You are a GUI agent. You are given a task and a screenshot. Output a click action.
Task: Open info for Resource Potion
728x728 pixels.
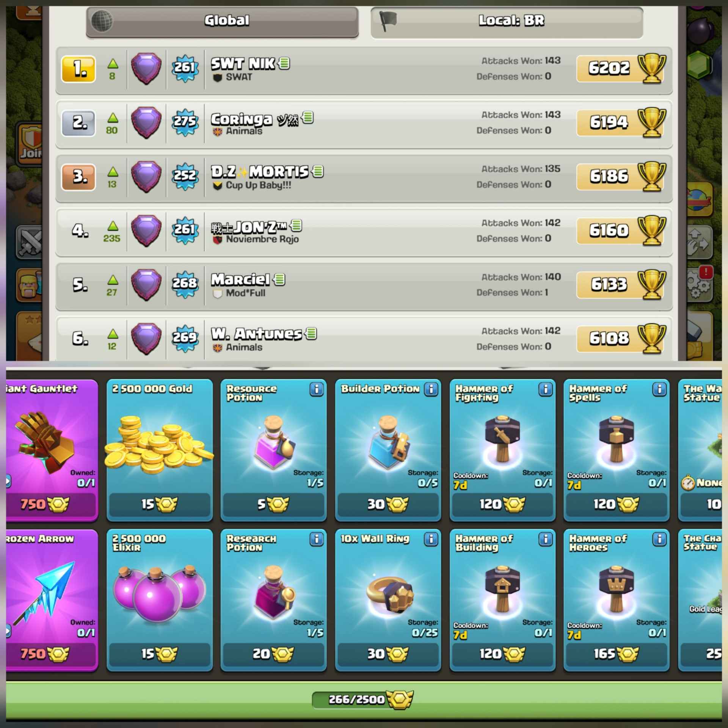click(x=316, y=389)
